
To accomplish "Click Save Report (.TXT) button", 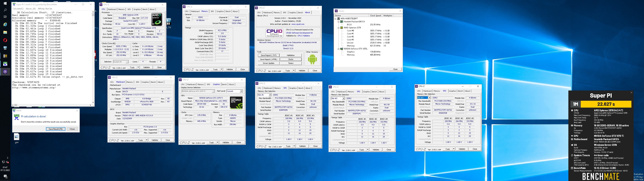I will click(269, 55).
